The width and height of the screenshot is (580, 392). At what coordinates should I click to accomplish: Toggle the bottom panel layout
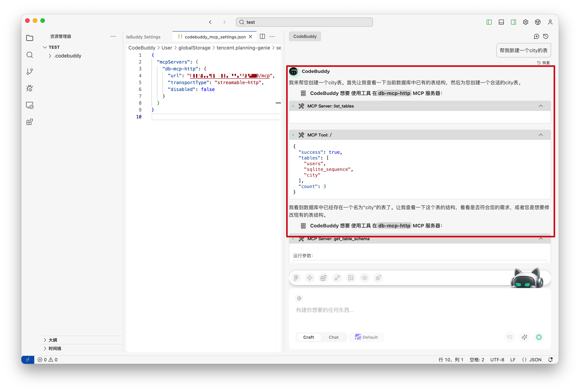501,22
